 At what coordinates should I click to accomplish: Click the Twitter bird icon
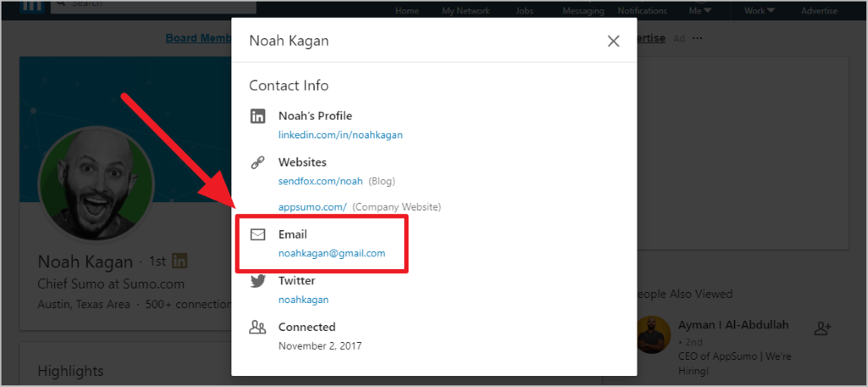tap(258, 281)
